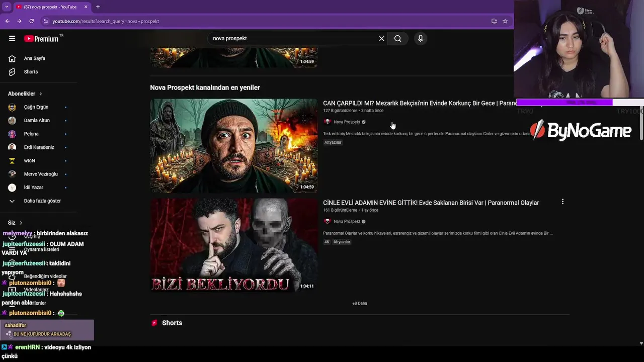Screen dimensions: 644x362
Task: Click the page scrollbar down arrow
Action: pos(641,343)
